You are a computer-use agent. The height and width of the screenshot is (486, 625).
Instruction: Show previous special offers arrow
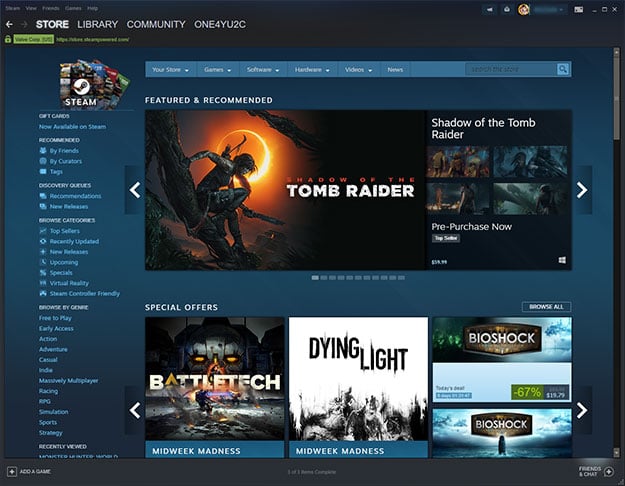pos(135,410)
